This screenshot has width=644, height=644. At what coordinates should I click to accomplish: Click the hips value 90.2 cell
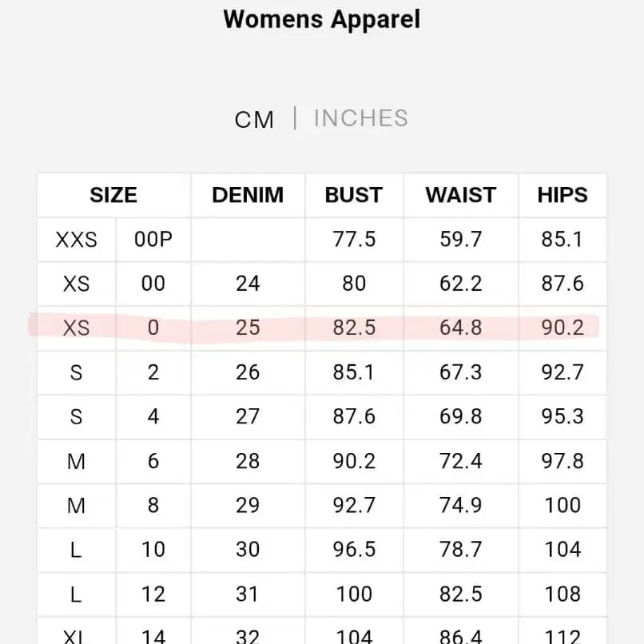(x=563, y=328)
